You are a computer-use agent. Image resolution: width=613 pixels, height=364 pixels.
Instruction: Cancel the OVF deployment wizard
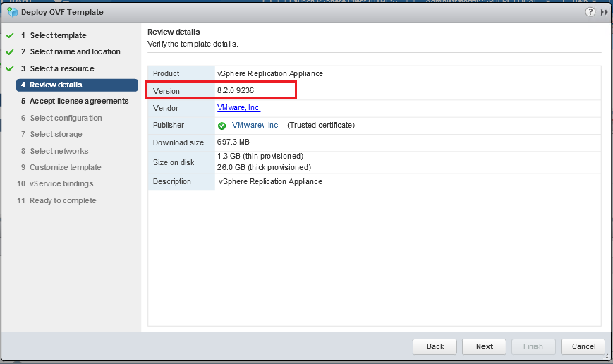click(583, 346)
